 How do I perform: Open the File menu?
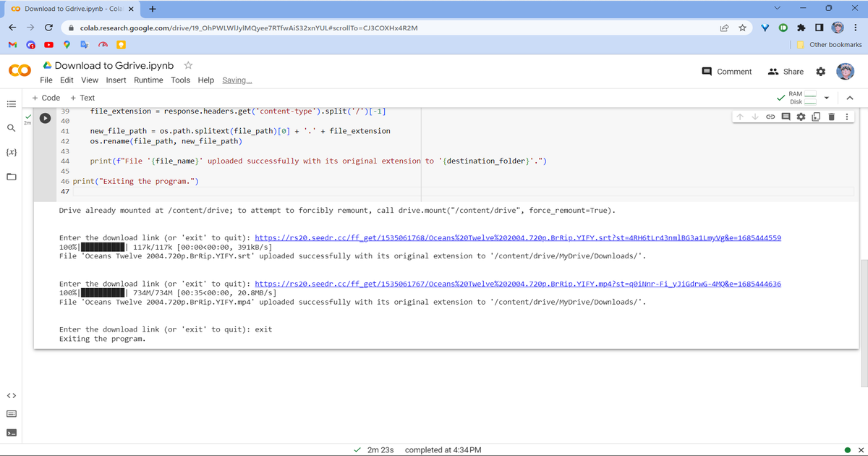coord(46,80)
